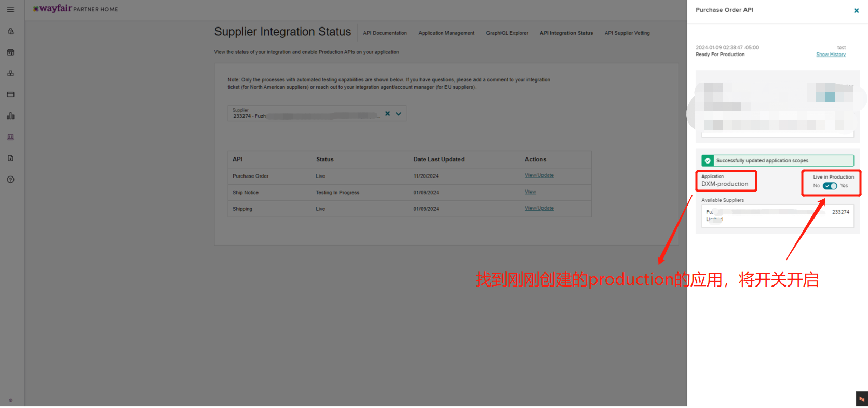Open the file download icon in the sidebar
This screenshot has height=408, width=868.
click(x=10, y=158)
